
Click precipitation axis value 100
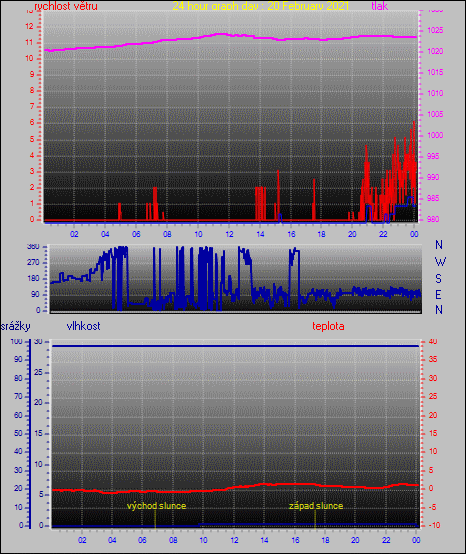(x=17, y=342)
